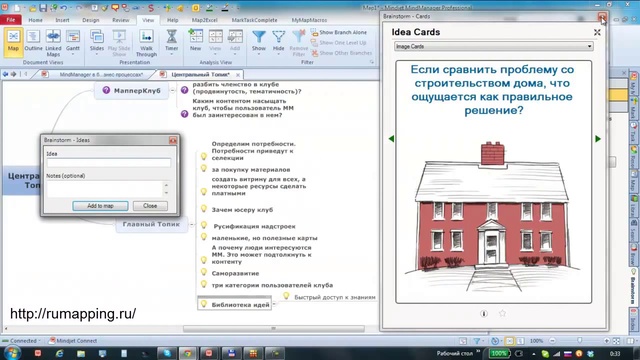
Task: Go to previous idea card arrow
Action: click(391, 139)
